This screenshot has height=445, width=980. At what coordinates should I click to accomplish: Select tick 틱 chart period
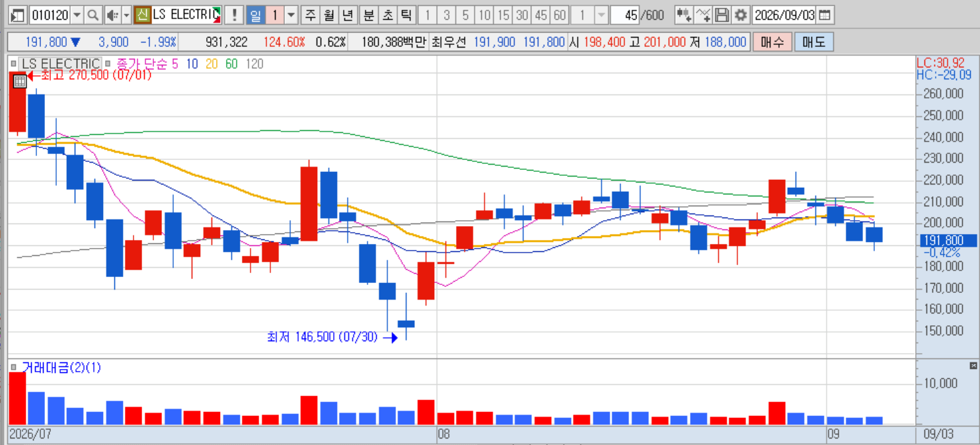pos(407,15)
